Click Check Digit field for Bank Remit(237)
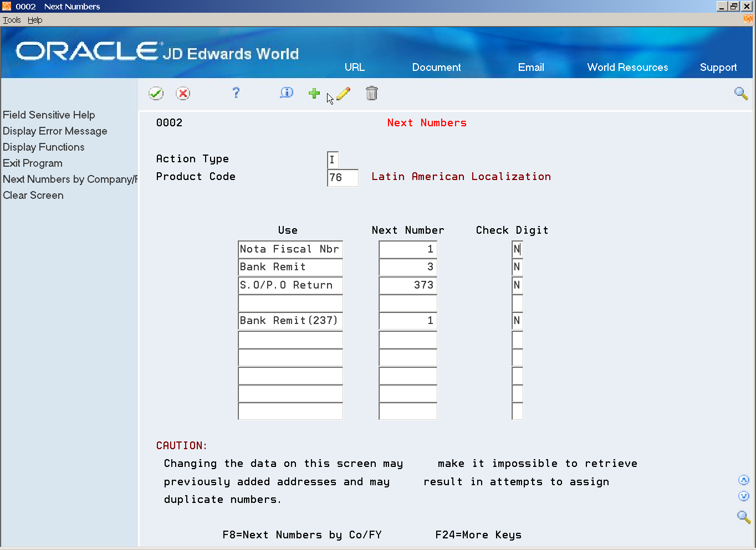The image size is (756, 550). 517,321
